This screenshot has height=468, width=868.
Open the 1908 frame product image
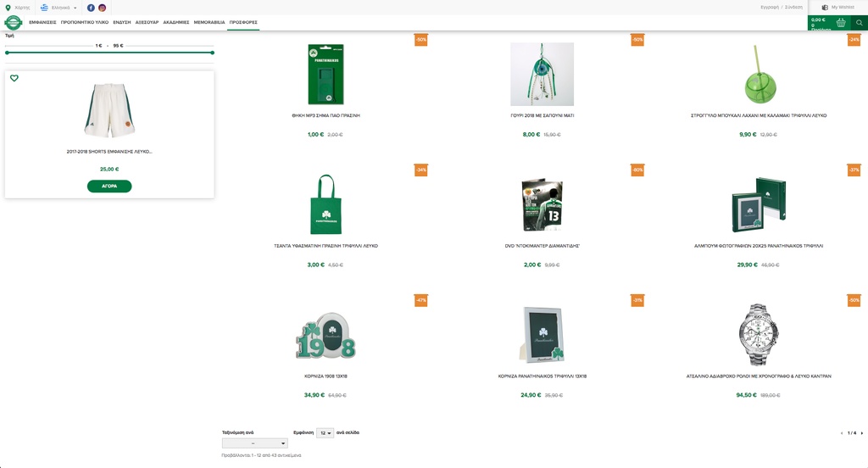326,335
